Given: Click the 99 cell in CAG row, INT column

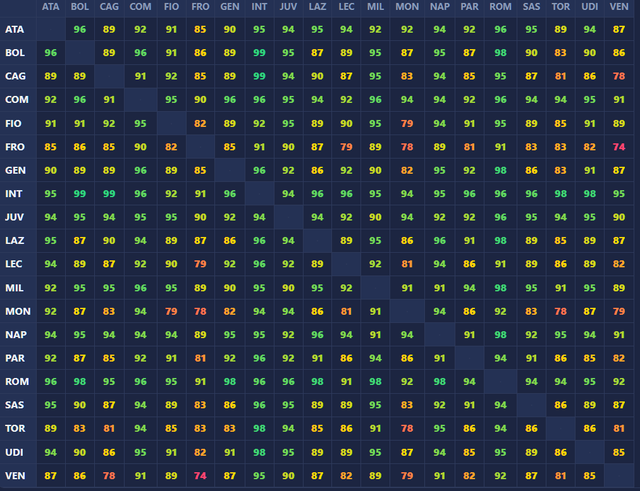Looking at the screenshot, I should pyautogui.click(x=259, y=76).
